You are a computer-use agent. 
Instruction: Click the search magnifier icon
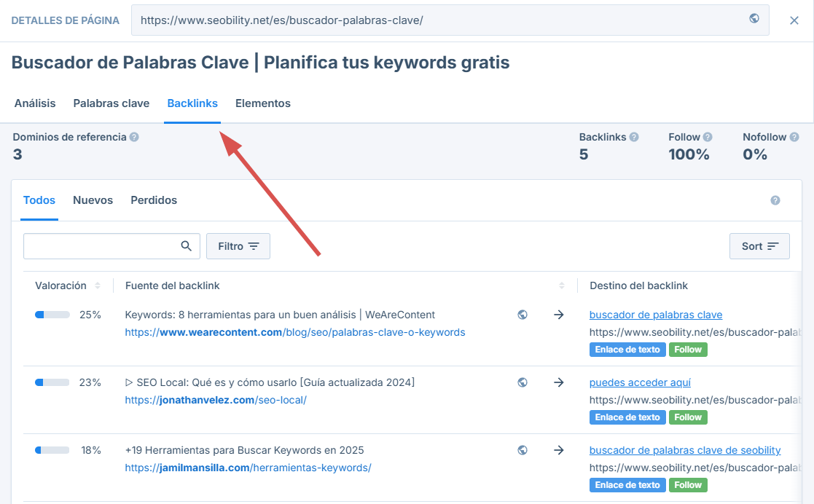pos(187,246)
